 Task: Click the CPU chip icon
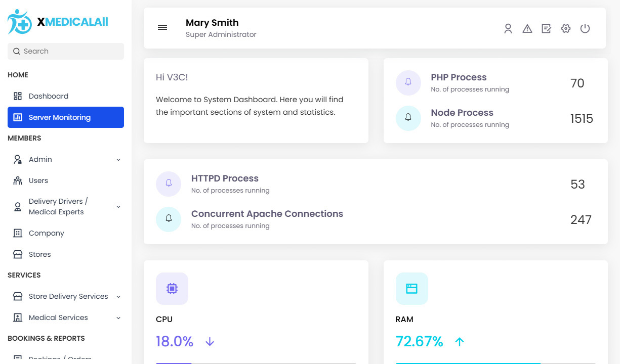(x=172, y=288)
